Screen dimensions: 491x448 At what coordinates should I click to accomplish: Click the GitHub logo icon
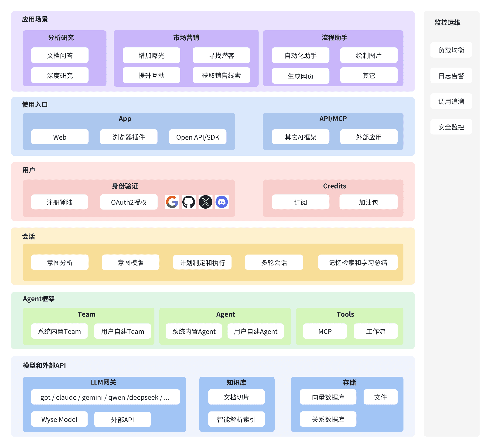coord(188,202)
